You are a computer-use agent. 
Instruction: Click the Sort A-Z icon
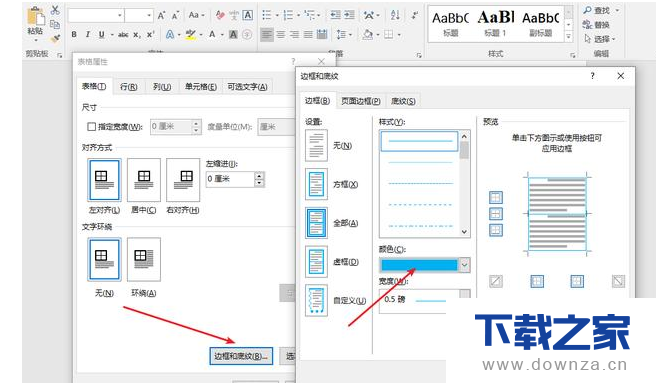pos(395,15)
